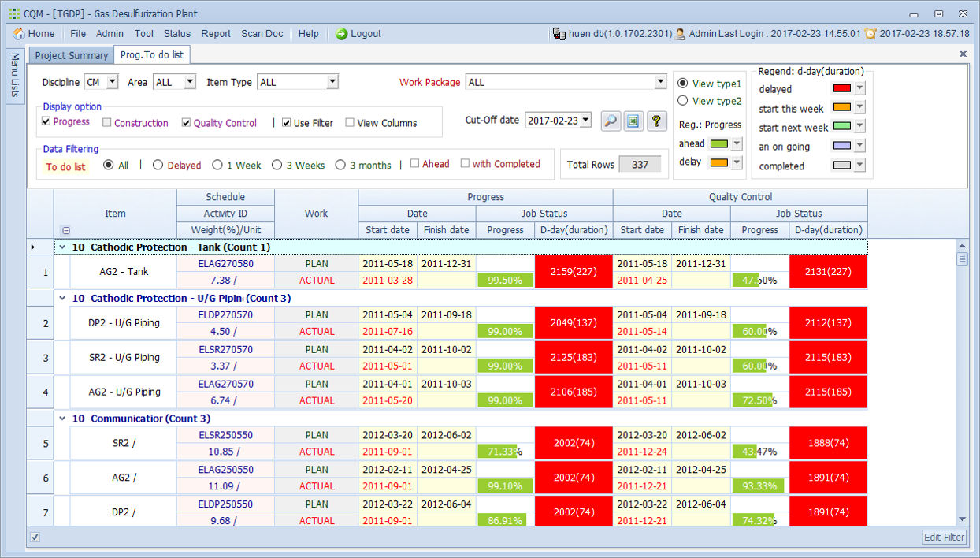Click the Excel export icon button
The height and width of the screenshot is (558, 980).
(x=633, y=121)
